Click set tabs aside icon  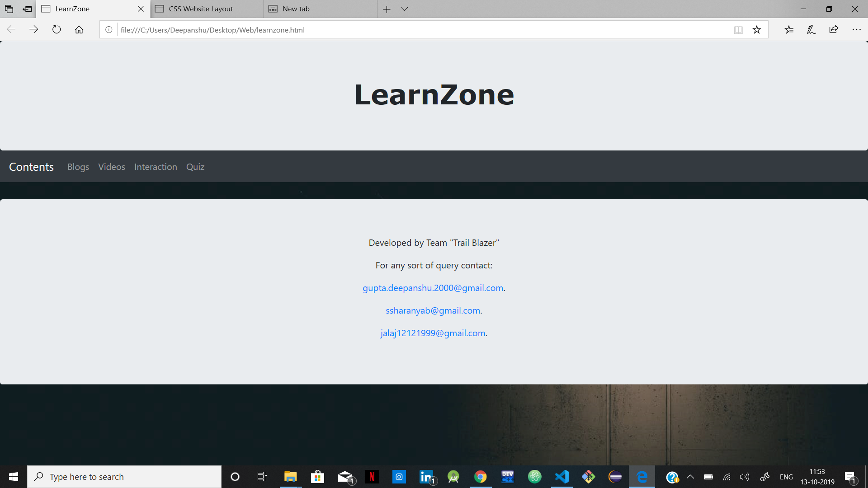[x=27, y=9]
